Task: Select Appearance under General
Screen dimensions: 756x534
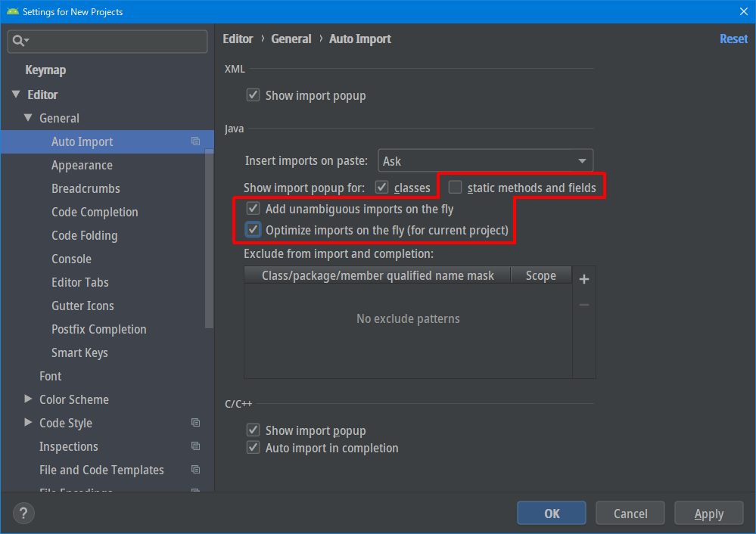Action: (82, 166)
